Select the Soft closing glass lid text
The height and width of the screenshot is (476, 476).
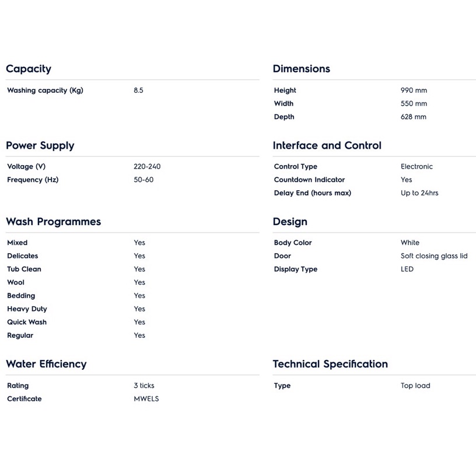(x=434, y=256)
